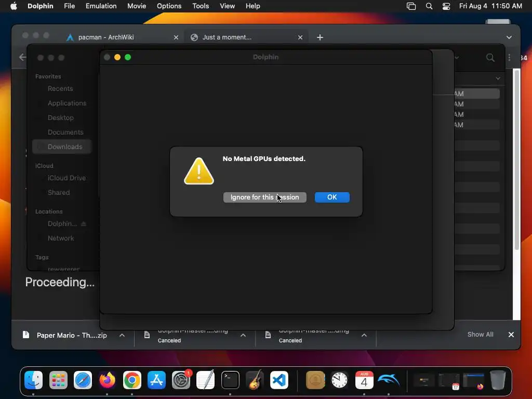Open the File menu
Screen dimensions: 532x399
pos(69,6)
